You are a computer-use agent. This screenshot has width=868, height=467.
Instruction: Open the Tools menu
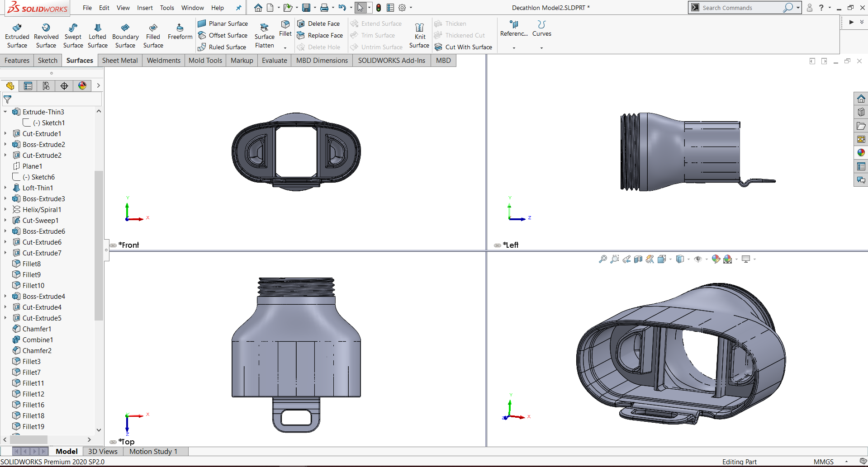click(167, 8)
